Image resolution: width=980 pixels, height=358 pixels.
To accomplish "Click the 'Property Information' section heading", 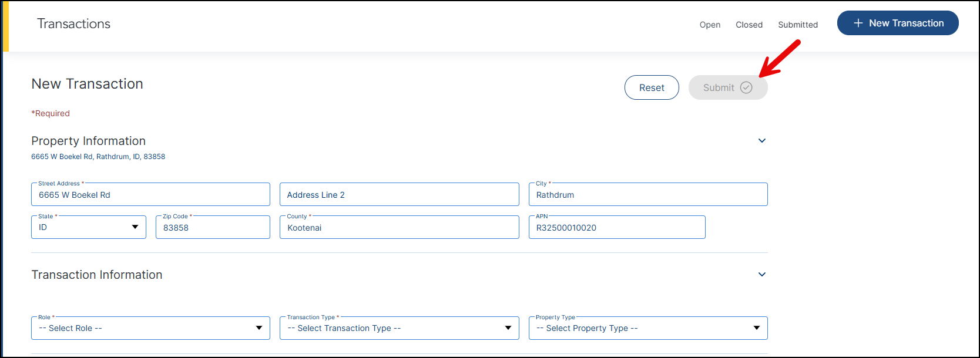I will [88, 141].
